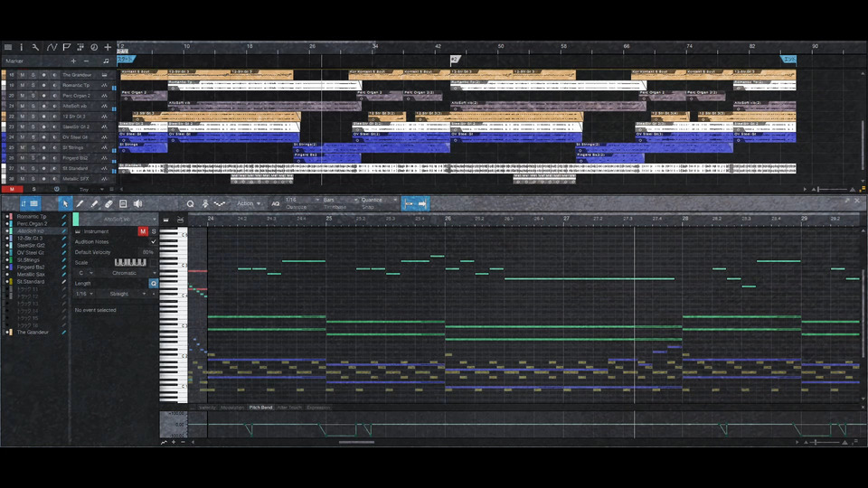Open the marker track flag icon
The image size is (868, 488).
coord(66,48)
